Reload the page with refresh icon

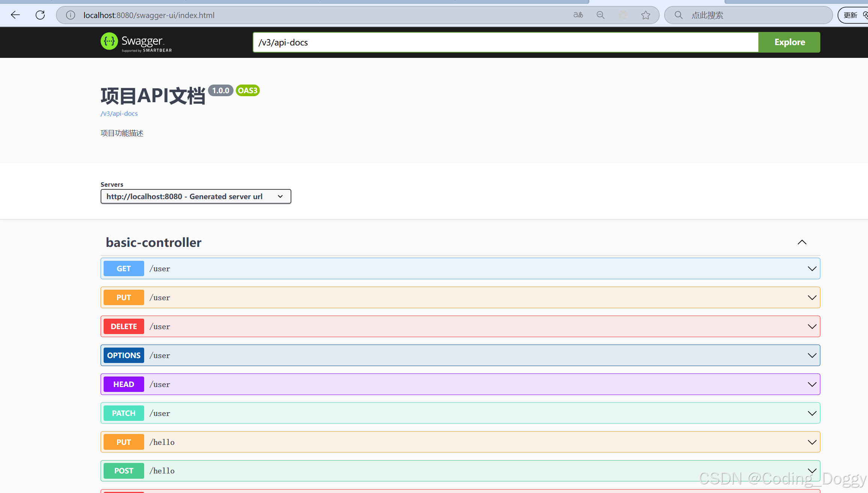[x=40, y=15]
